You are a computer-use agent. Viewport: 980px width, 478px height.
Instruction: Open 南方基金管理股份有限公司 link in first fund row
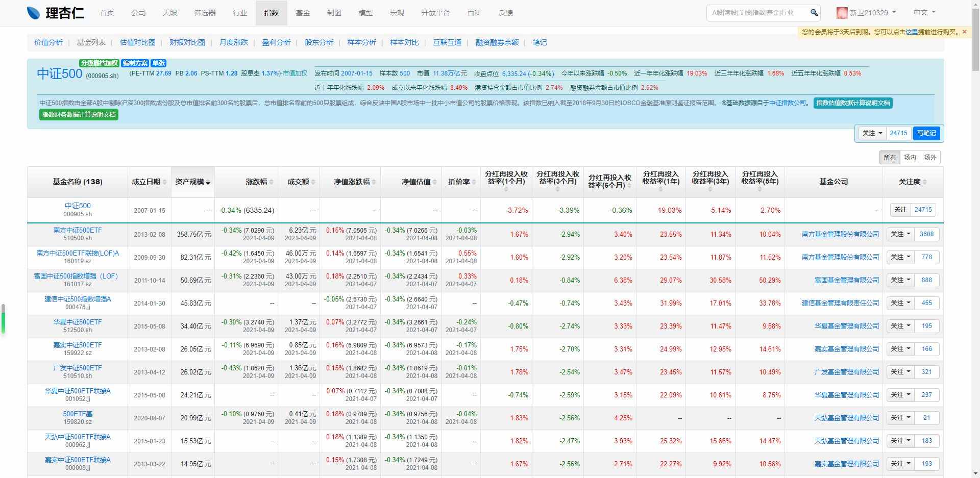pyautogui.click(x=840, y=235)
